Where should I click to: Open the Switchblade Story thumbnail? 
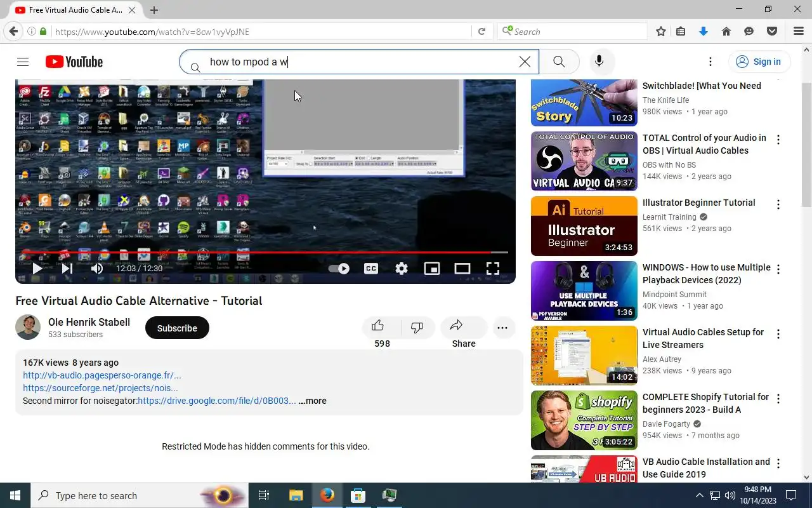(x=584, y=103)
